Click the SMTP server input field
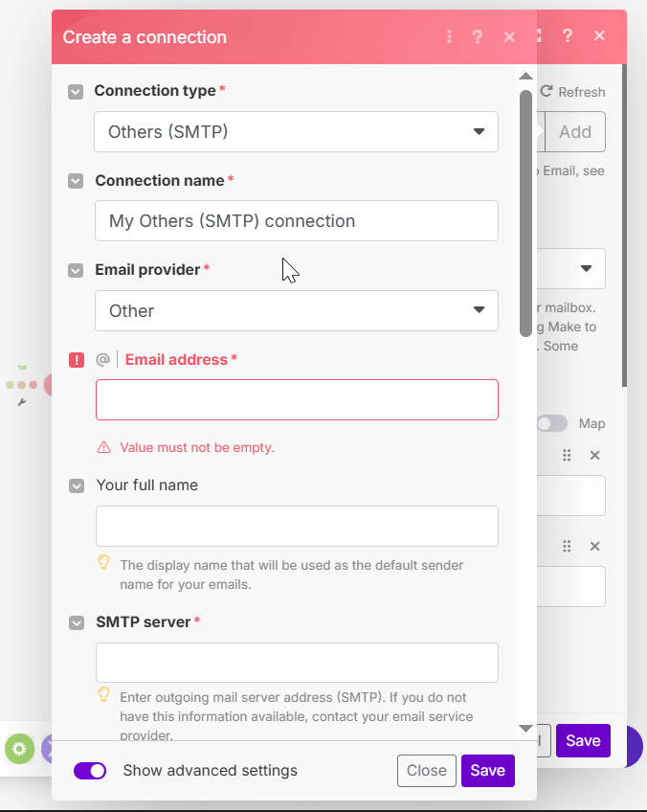Image resolution: width=647 pixels, height=812 pixels. coord(297,663)
